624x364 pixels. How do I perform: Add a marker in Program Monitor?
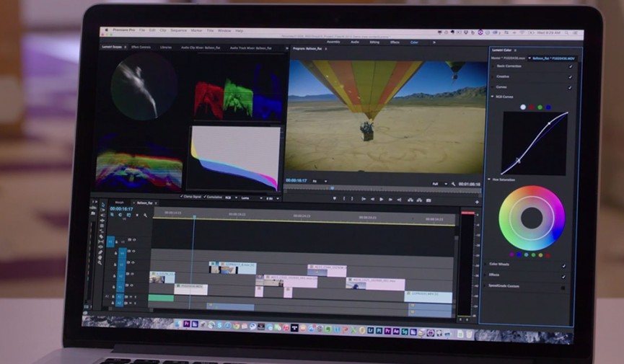[x=334, y=198]
